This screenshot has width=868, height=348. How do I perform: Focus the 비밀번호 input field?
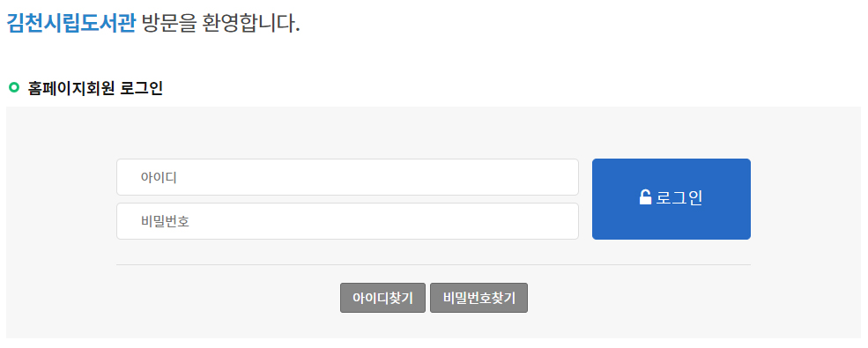coord(347,221)
